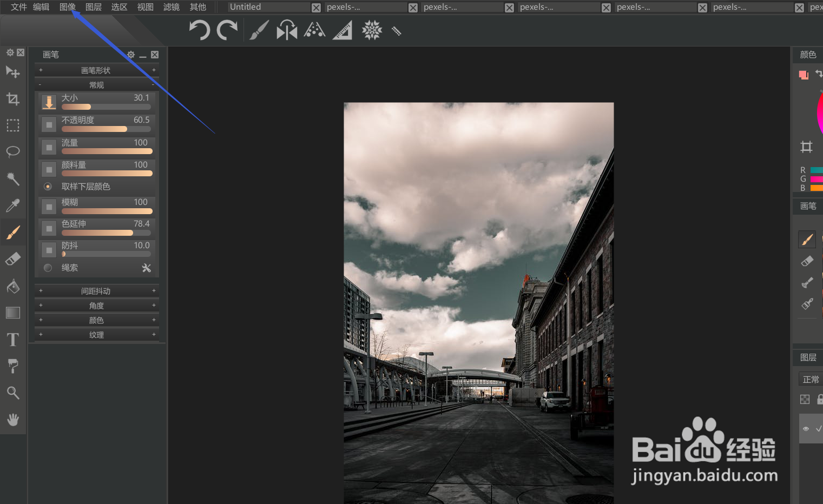
Task: Toggle the layer visibility eye icon
Action: pyautogui.click(x=806, y=429)
